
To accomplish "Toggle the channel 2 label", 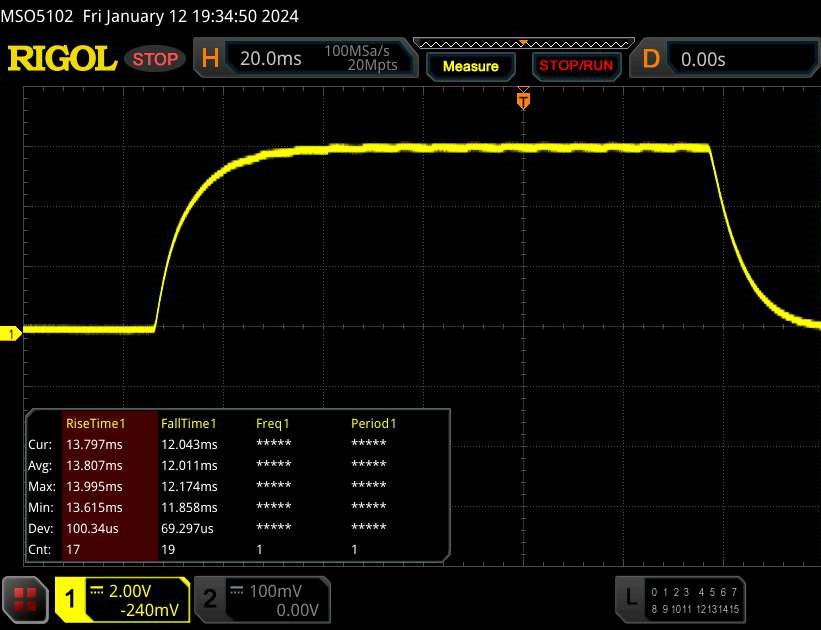I will click(x=209, y=599).
